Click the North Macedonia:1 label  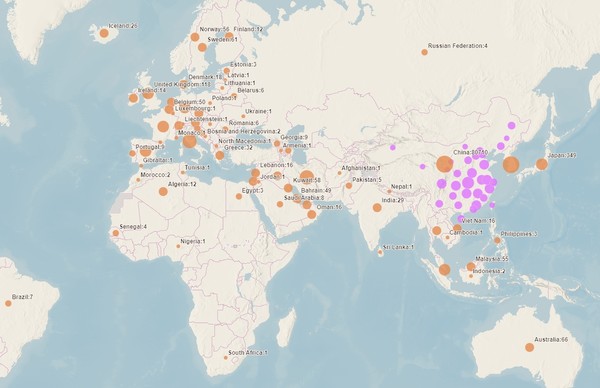(245, 141)
